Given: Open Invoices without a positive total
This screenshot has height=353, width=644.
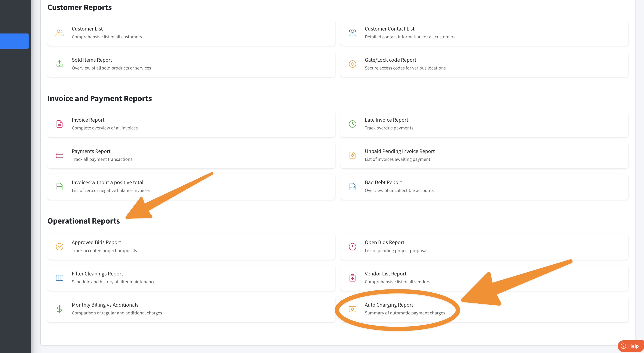Looking at the screenshot, I should (108, 182).
